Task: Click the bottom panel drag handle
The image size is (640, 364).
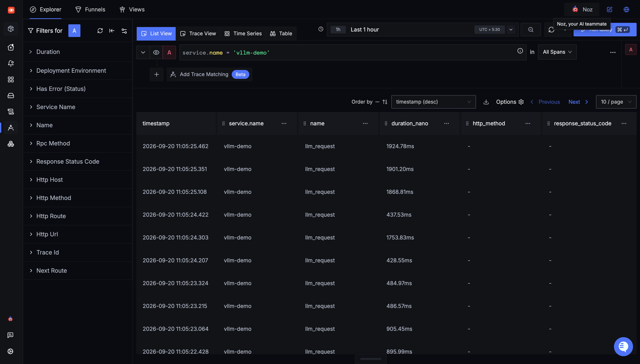Action: point(370,359)
